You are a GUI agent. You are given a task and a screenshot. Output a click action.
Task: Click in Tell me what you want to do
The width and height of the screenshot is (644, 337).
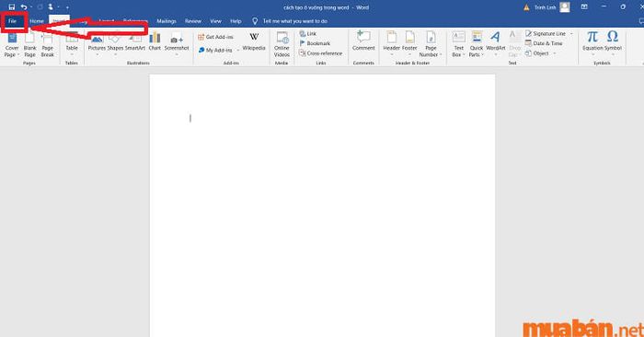[x=295, y=21]
